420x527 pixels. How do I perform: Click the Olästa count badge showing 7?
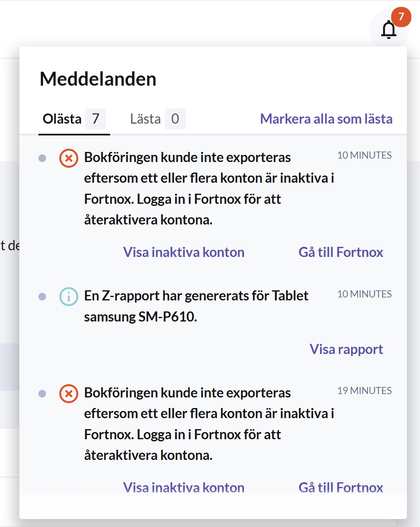[96, 119]
